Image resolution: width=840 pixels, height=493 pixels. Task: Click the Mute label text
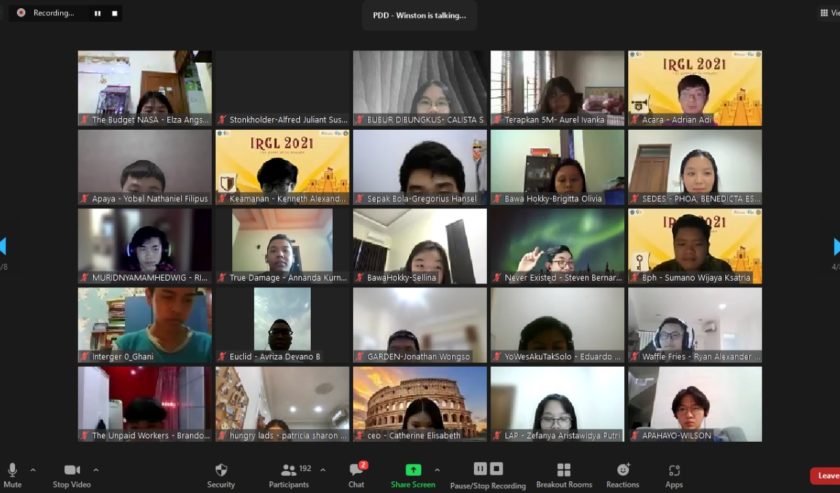12,484
